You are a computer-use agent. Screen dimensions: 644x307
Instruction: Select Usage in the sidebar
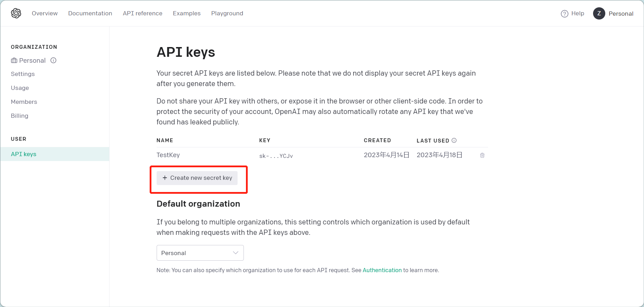pos(20,88)
